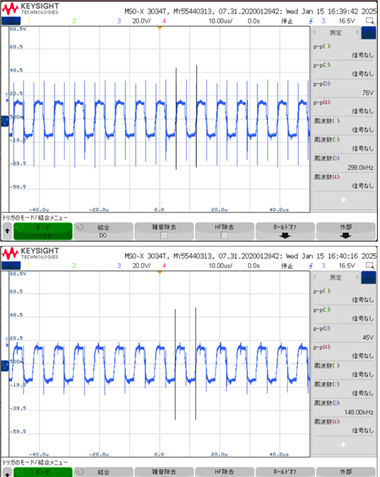
Task: Select channel 3 indicator in bottom capture
Action: 119,266
